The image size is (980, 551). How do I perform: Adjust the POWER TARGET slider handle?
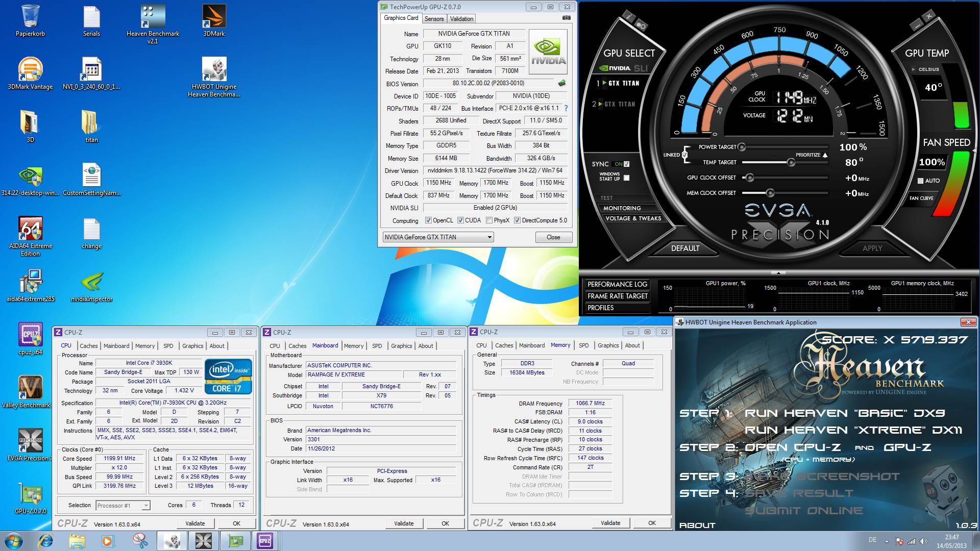[x=742, y=147]
